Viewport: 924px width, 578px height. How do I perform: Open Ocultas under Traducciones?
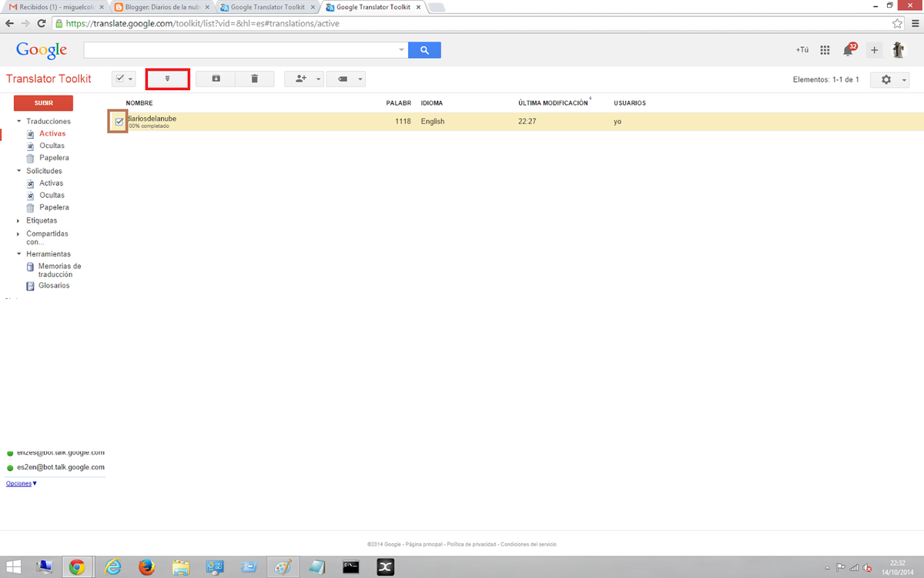coord(52,146)
